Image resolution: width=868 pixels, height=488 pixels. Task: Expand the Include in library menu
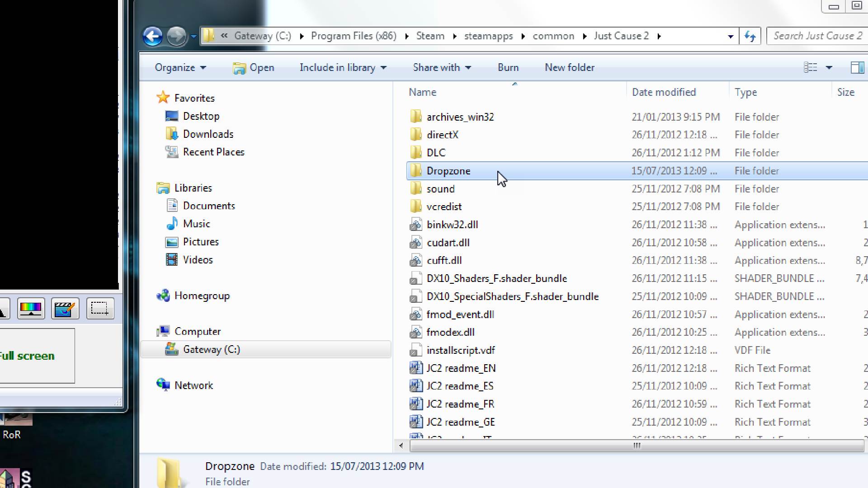click(x=343, y=68)
